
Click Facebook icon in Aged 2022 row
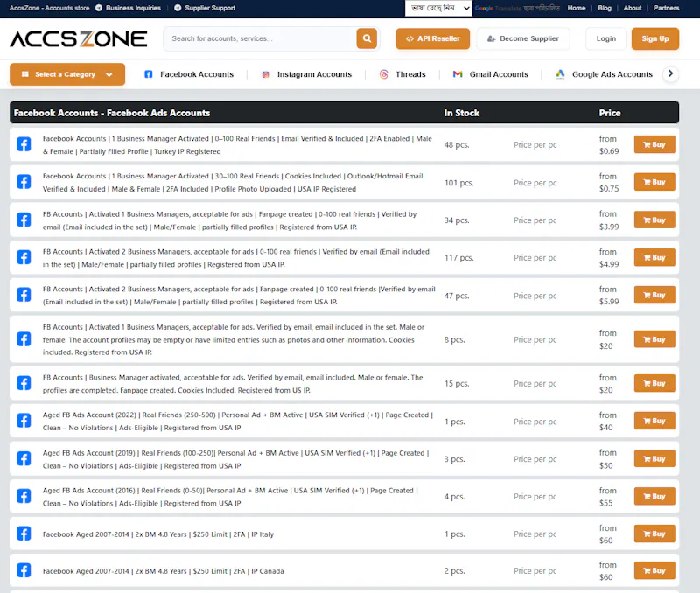(x=24, y=421)
